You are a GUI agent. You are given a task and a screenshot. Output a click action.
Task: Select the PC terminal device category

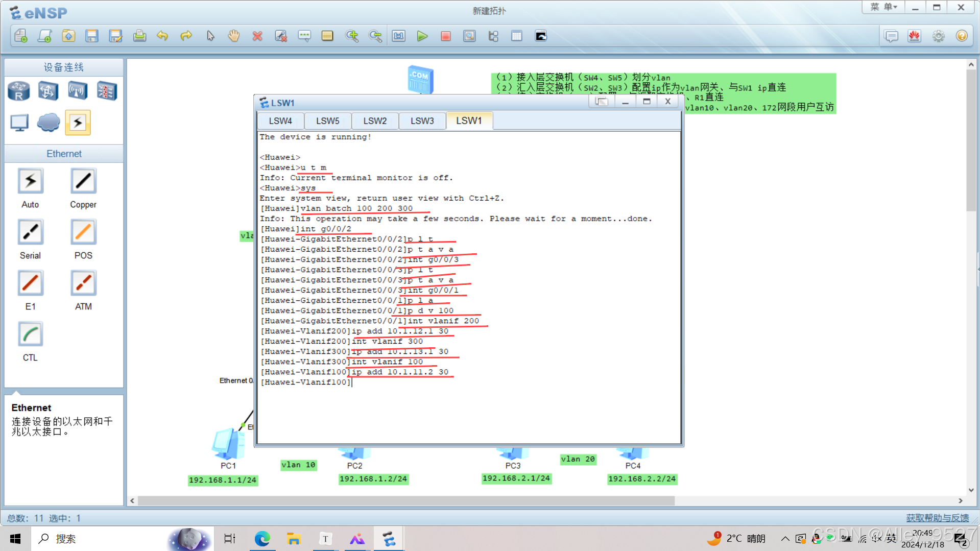[19, 123]
